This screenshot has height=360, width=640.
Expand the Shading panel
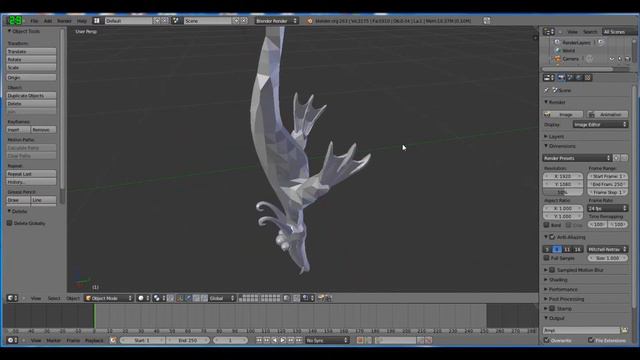(x=558, y=280)
